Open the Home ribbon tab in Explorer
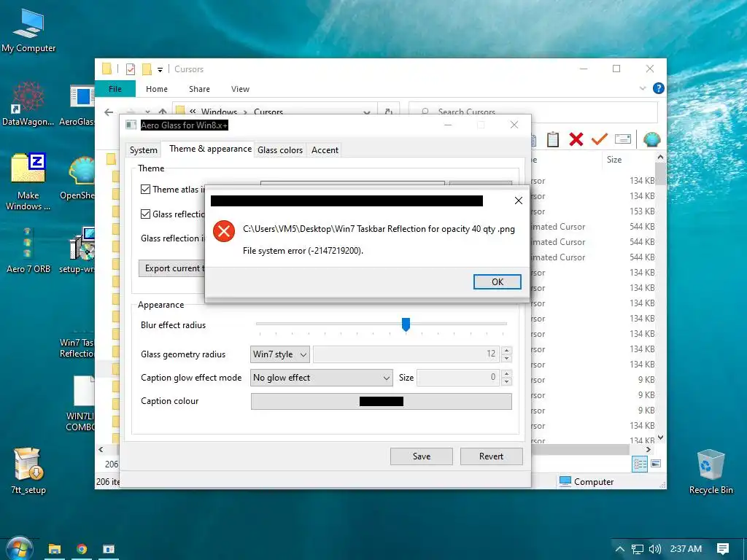 pyautogui.click(x=157, y=89)
